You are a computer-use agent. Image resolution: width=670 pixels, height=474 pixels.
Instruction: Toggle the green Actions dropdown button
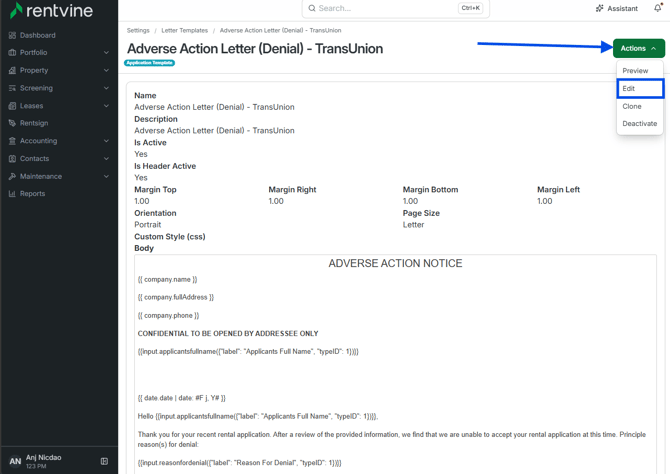[639, 48]
